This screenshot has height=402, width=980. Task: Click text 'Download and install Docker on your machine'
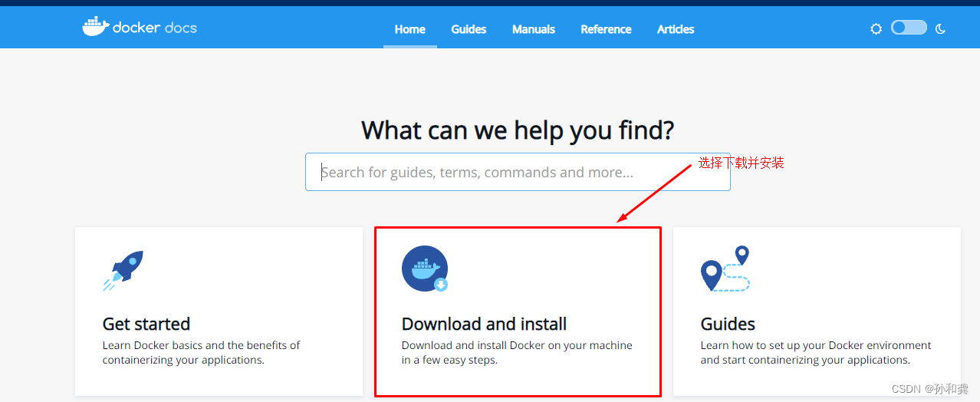click(x=517, y=345)
